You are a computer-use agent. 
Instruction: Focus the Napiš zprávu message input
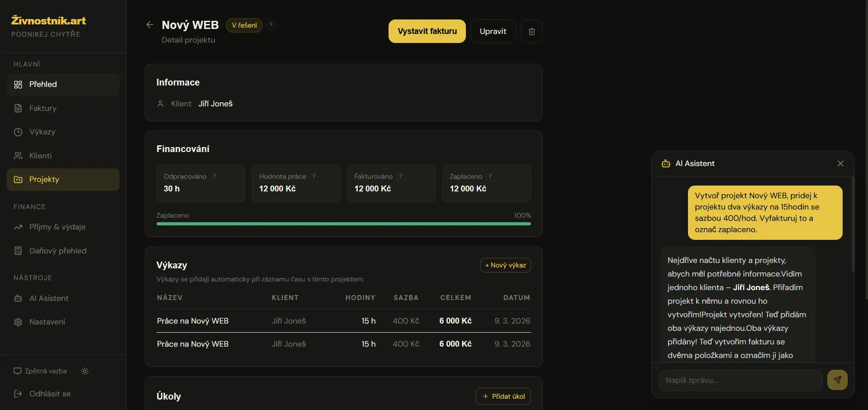pyautogui.click(x=740, y=380)
